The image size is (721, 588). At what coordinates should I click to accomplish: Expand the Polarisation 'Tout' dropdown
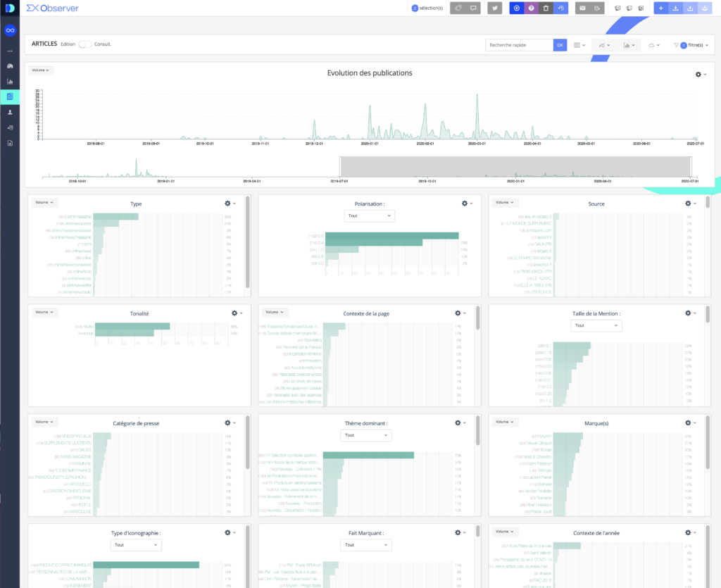(x=369, y=215)
